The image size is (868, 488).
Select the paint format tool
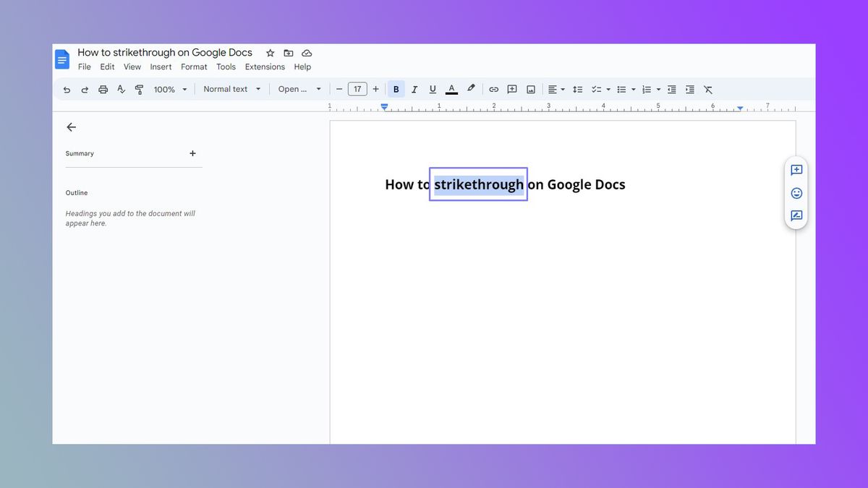[x=139, y=90]
